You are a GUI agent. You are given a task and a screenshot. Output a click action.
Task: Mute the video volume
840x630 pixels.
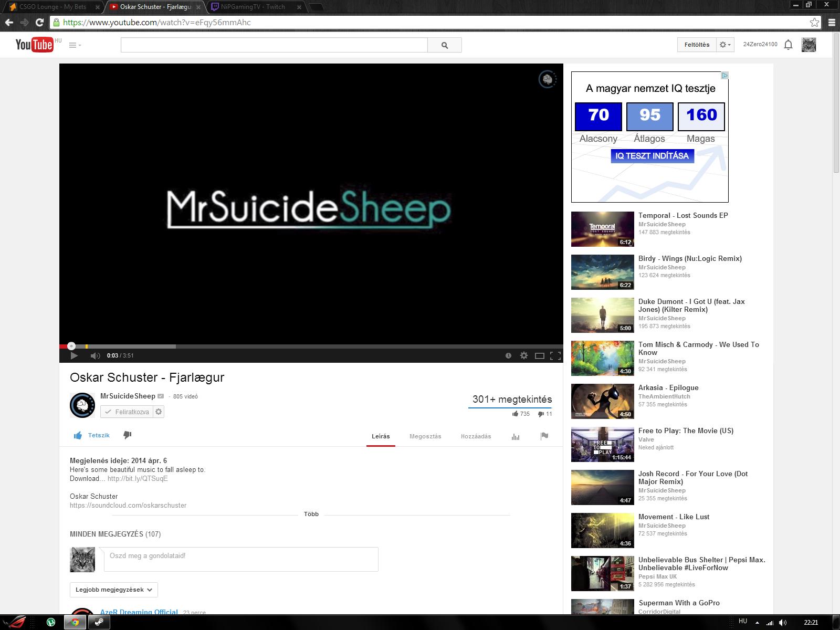click(95, 355)
